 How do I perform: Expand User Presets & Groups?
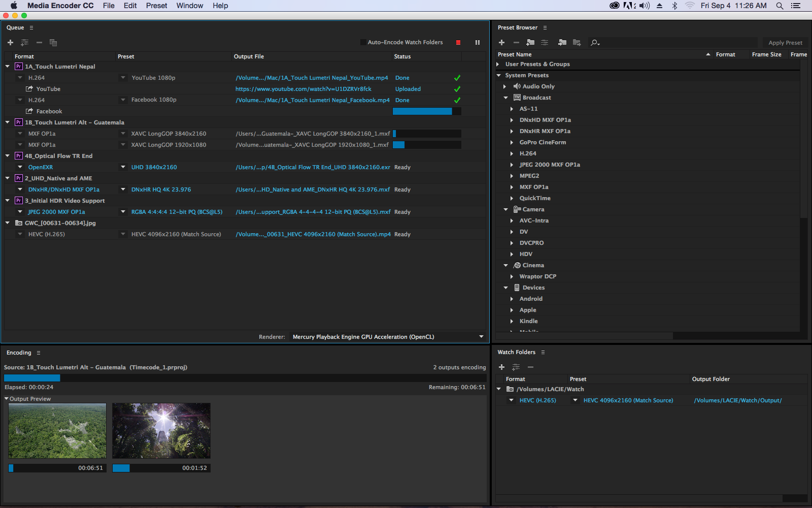tap(498, 64)
